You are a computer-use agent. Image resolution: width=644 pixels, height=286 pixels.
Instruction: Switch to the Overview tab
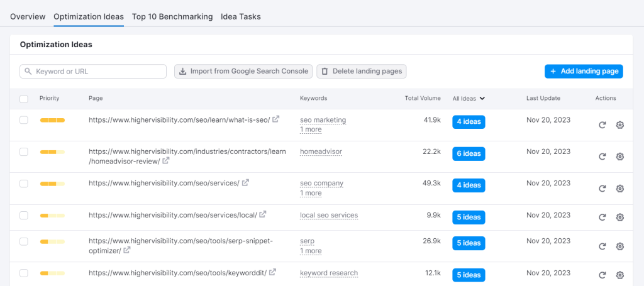pyautogui.click(x=28, y=16)
